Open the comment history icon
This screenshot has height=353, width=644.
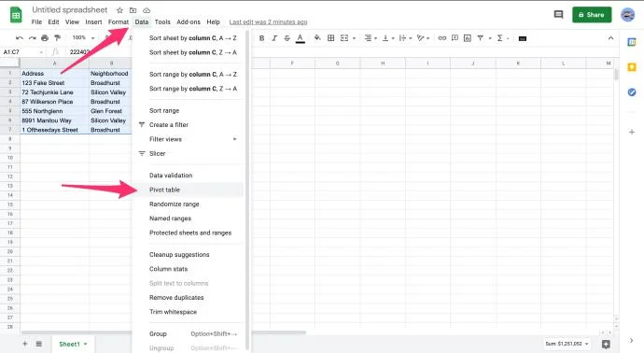(558, 15)
